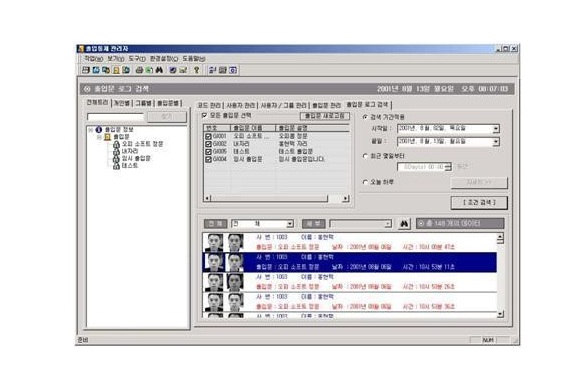Select the 최근 몇일부터 radio button
This screenshot has height=387, width=585.
tap(365, 156)
